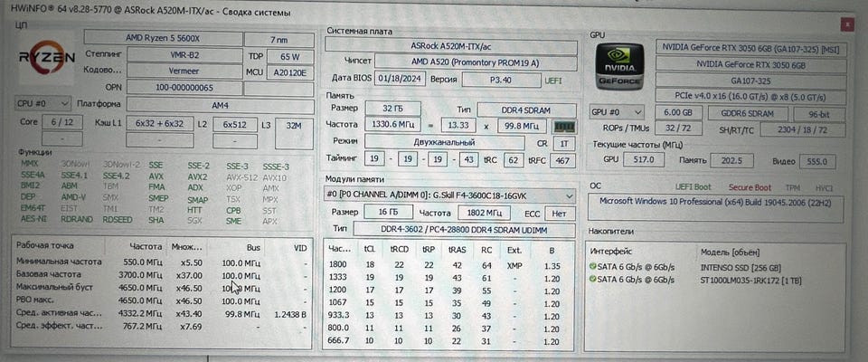Click the BIOS date 01/18/2024 field

pyautogui.click(x=401, y=79)
